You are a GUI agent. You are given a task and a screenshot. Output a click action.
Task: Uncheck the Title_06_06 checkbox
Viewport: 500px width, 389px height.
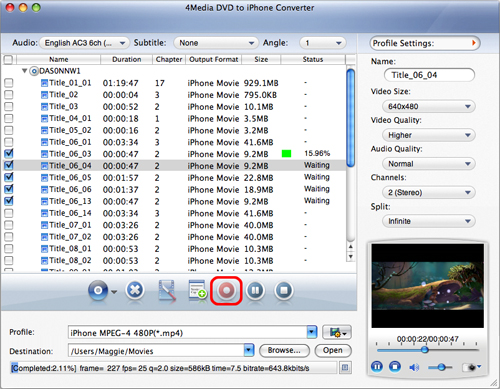click(x=9, y=189)
